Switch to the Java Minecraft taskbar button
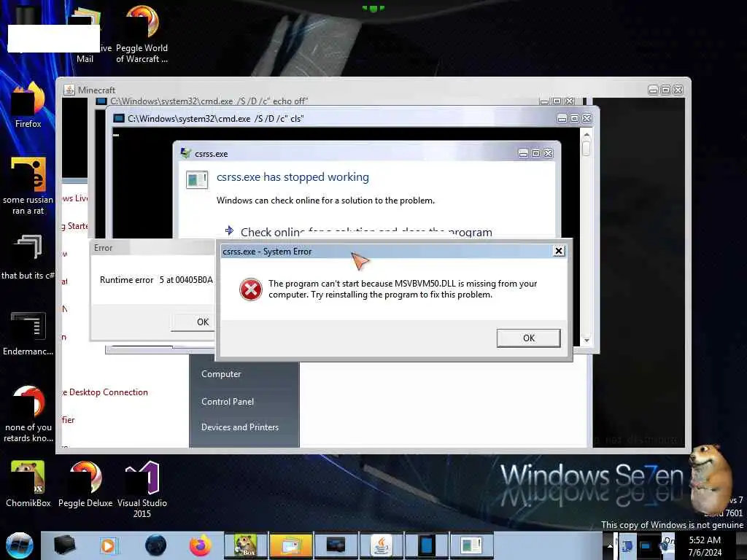 [x=382, y=545]
